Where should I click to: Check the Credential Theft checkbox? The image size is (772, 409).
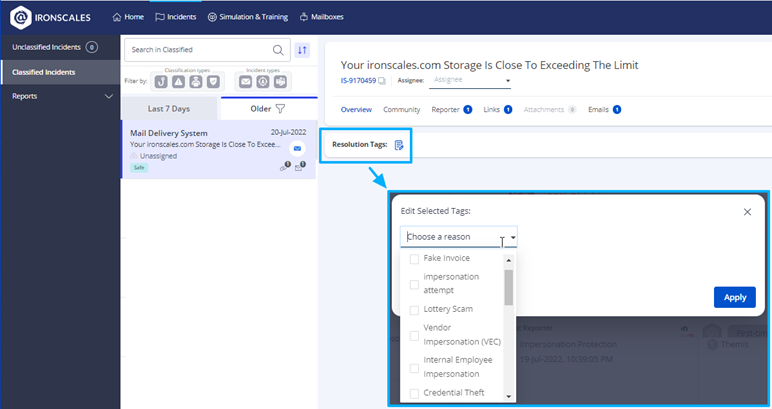(415, 393)
